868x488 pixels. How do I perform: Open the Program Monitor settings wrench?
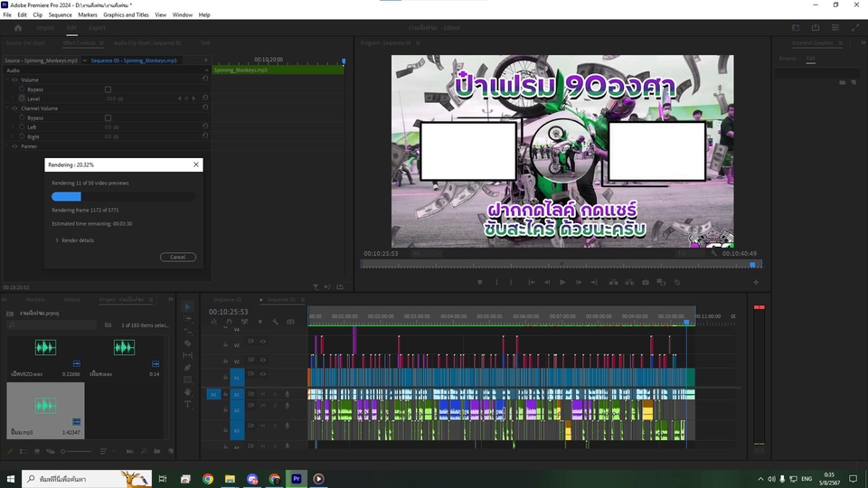tap(713, 253)
